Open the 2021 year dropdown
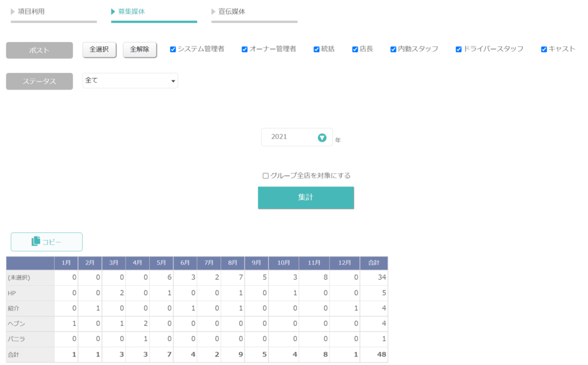The width and height of the screenshot is (588, 365). 297,137
